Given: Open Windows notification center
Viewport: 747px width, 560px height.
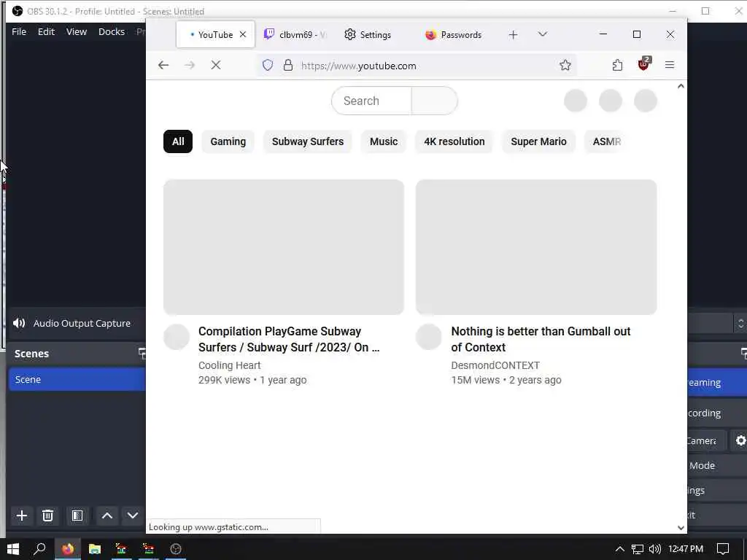Looking at the screenshot, I should 723,549.
